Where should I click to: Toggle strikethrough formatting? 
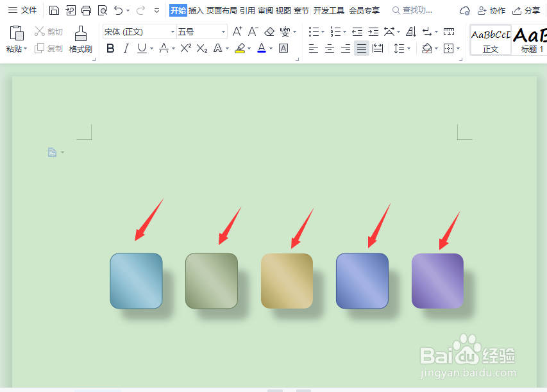coord(164,48)
